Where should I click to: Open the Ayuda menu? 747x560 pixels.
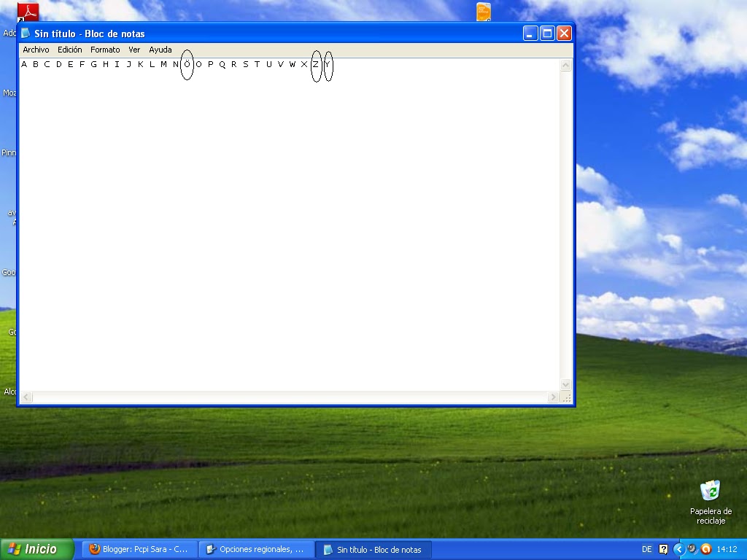(160, 50)
